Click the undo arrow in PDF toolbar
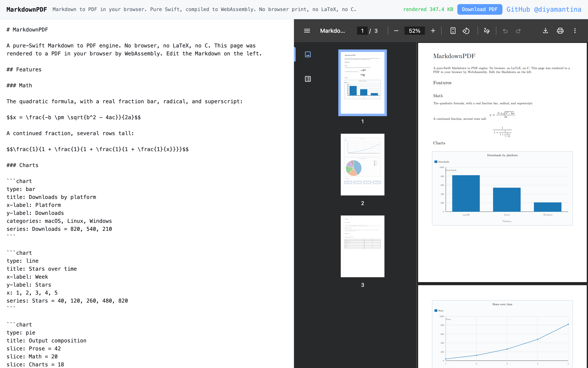 click(x=505, y=31)
